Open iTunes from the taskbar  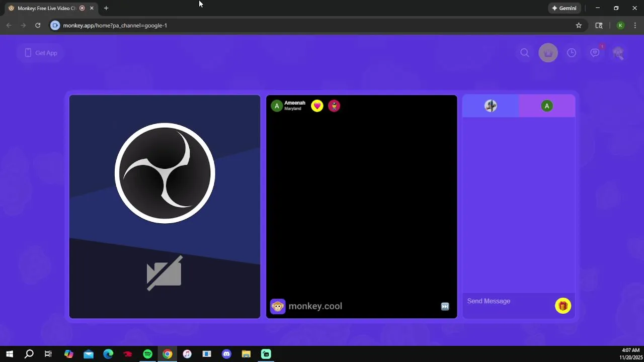187,354
